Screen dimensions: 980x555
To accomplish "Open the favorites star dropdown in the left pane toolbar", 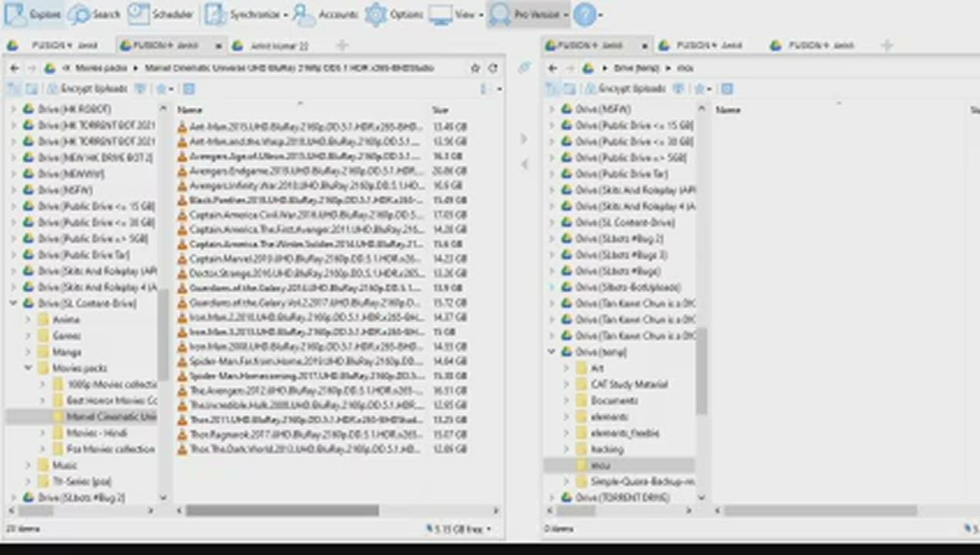I will tap(164, 89).
